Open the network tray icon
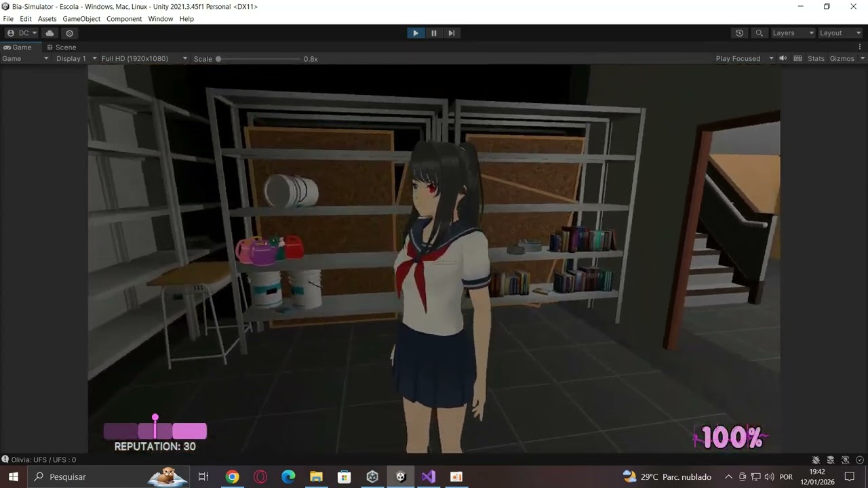This screenshot has height=488, width=868. point(756,476)
